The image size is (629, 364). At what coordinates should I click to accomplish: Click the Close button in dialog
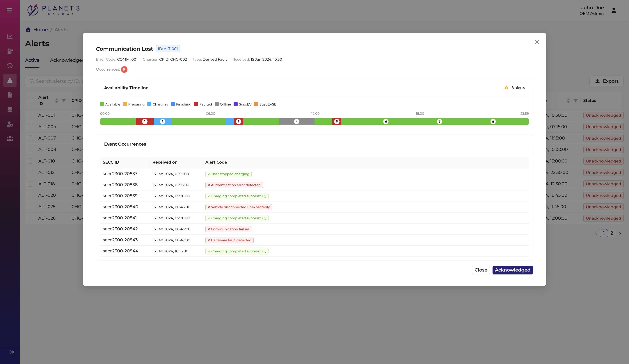tap(481, 270)
